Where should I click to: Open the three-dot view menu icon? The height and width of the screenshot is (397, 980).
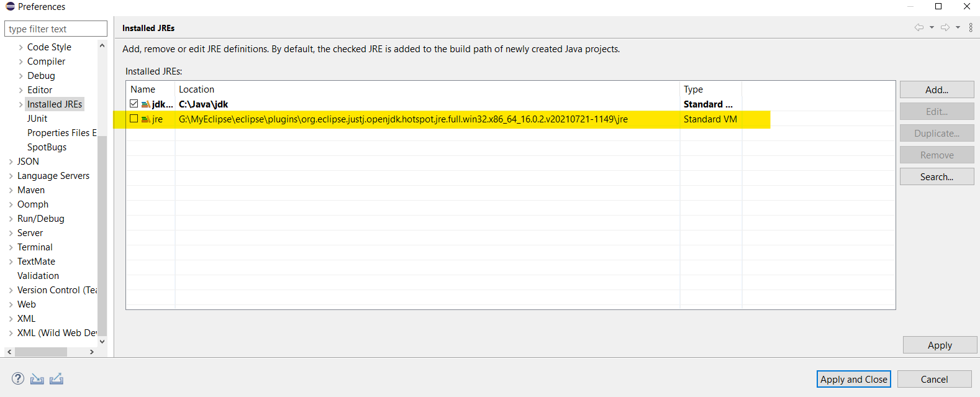[x=971, y=27]
